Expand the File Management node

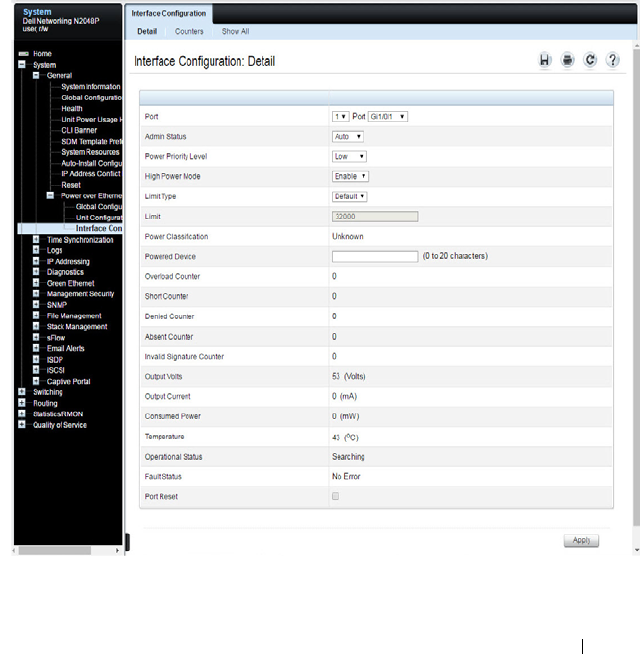coord(36,316)
